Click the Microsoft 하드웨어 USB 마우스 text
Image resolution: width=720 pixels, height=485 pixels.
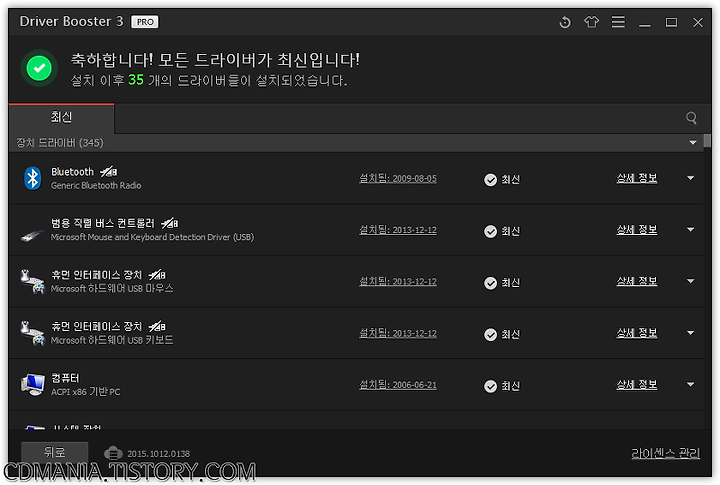tap(112, 288)
